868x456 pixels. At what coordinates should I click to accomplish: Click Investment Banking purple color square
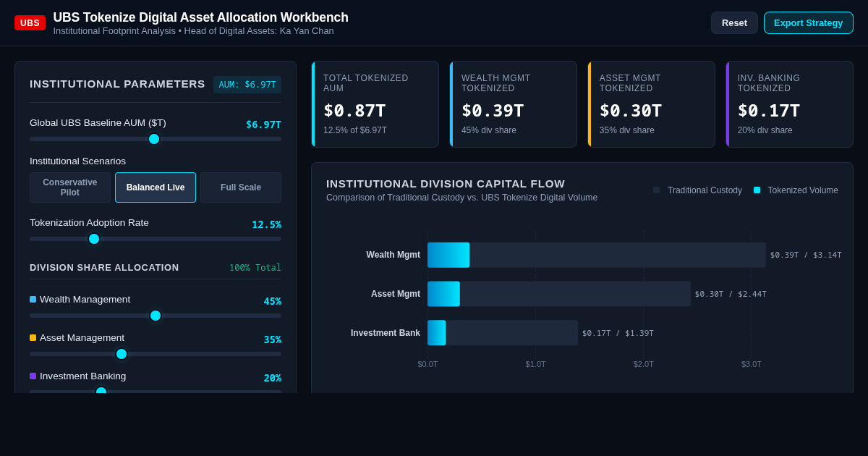point(33,376)
